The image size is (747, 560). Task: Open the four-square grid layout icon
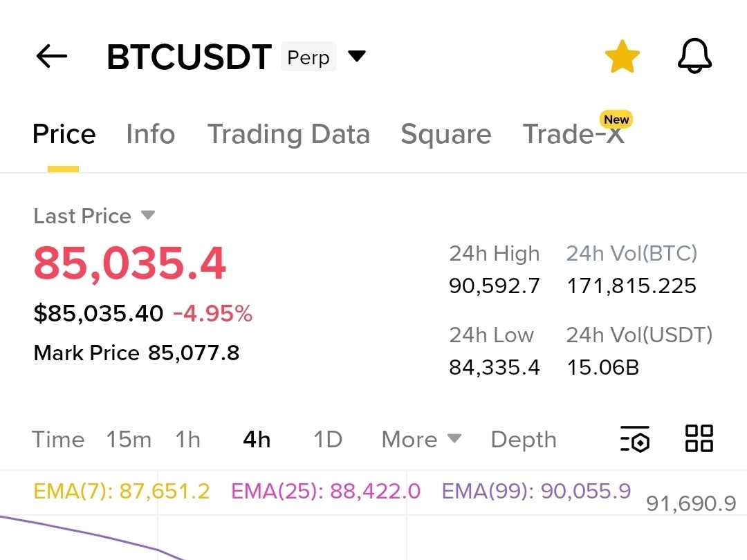coord(699,438)
